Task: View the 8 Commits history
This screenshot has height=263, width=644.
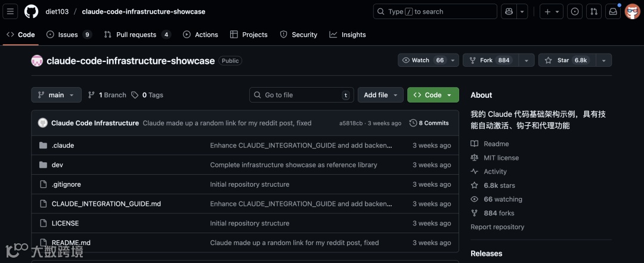Action: pyautogui.click(x=429, y=123)
